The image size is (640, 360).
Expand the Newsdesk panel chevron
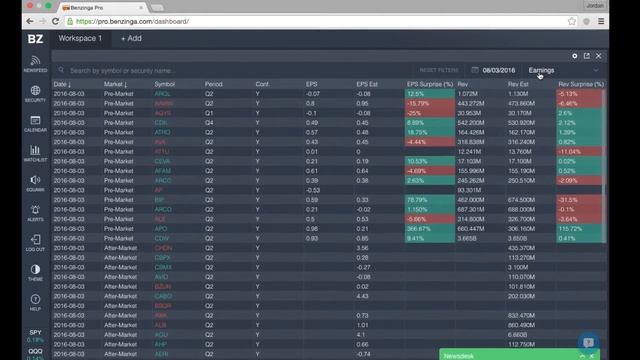(582, 356)
